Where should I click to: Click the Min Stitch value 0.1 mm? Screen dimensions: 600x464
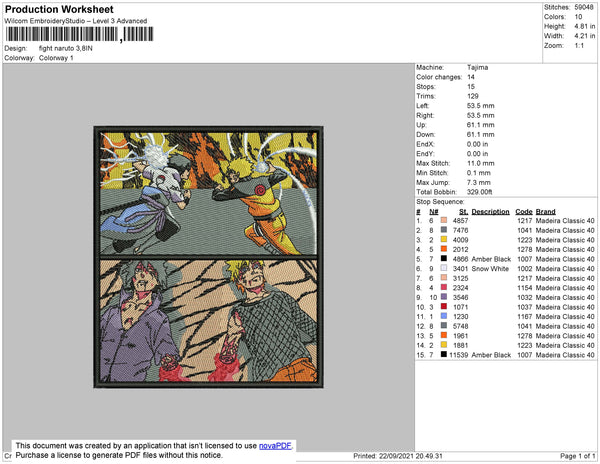[479, 173]
